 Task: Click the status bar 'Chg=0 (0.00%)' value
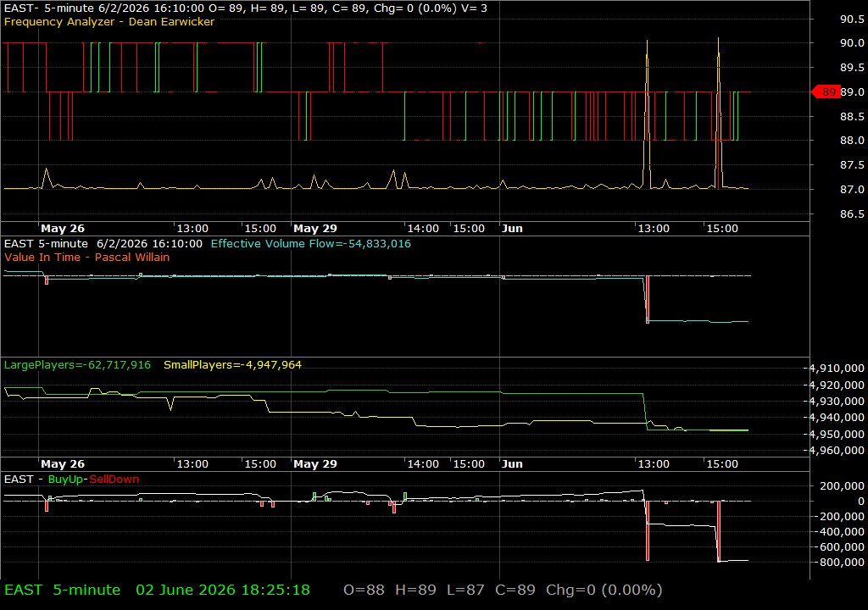click(x=604, y=590)
